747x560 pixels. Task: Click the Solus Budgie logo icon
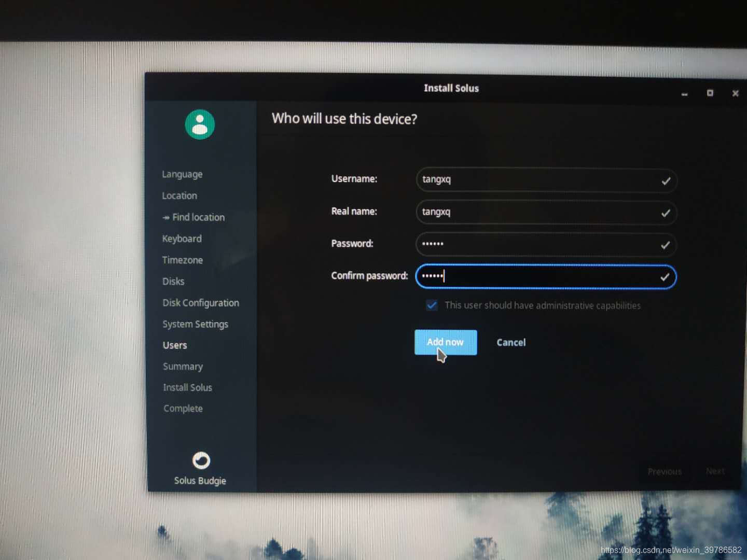point(201,460)
